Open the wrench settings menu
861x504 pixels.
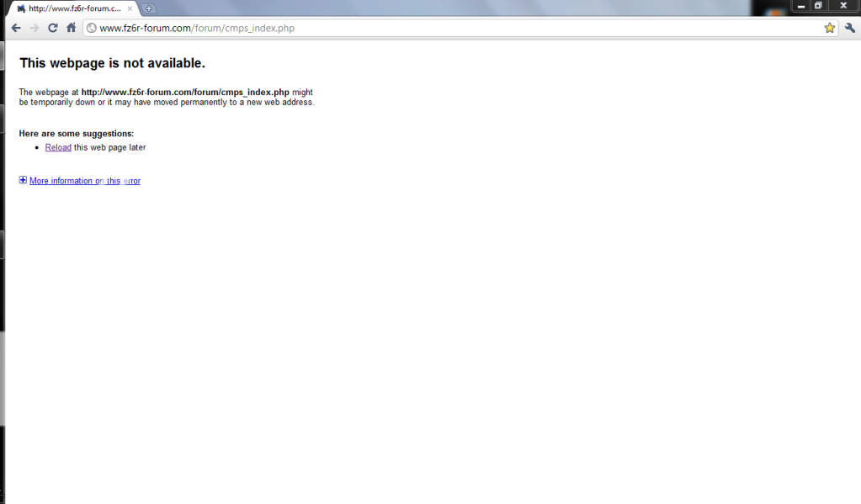[x=849, y=28]
